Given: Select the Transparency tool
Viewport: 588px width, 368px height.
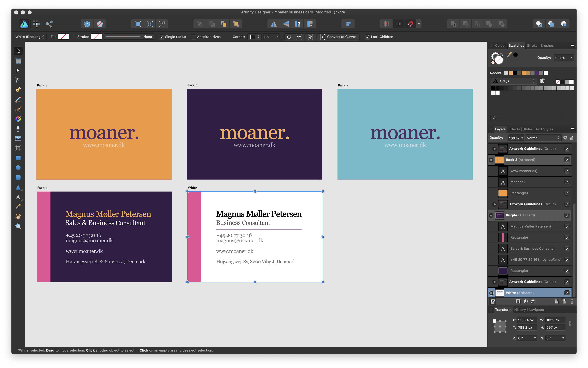Looking at the screenshot, I should (18, 129).
